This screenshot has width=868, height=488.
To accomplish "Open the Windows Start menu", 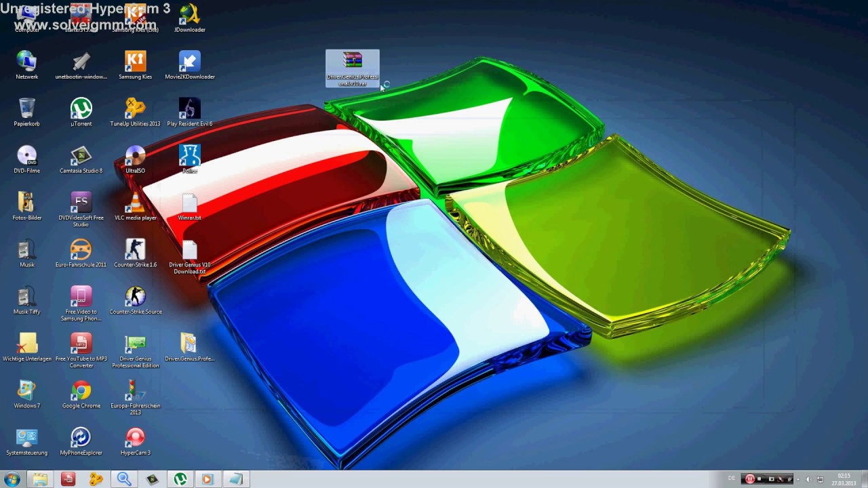I will click(x=12, y=479).
